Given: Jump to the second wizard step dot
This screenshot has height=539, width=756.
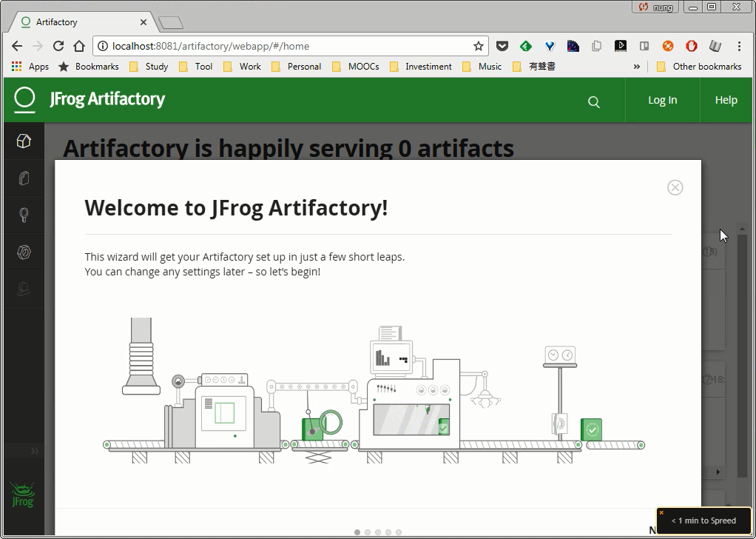Looking at the screenshot, I should point(368,532).
